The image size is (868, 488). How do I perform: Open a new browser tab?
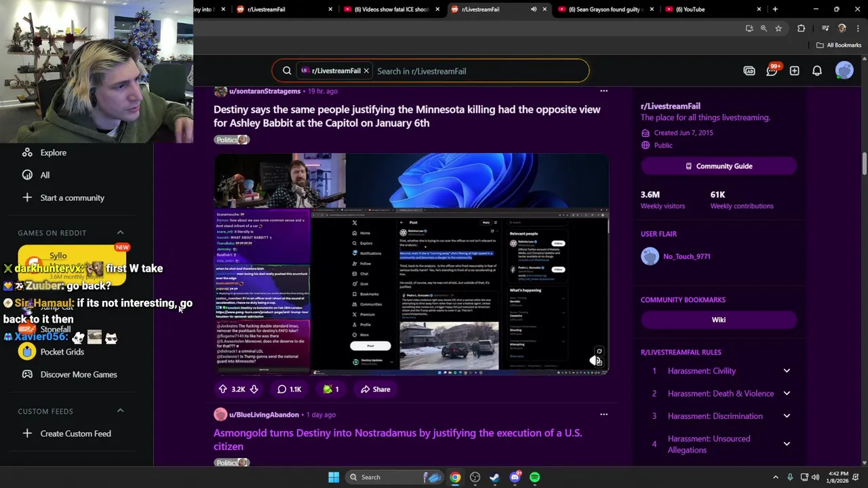click(x=775, y=9)
